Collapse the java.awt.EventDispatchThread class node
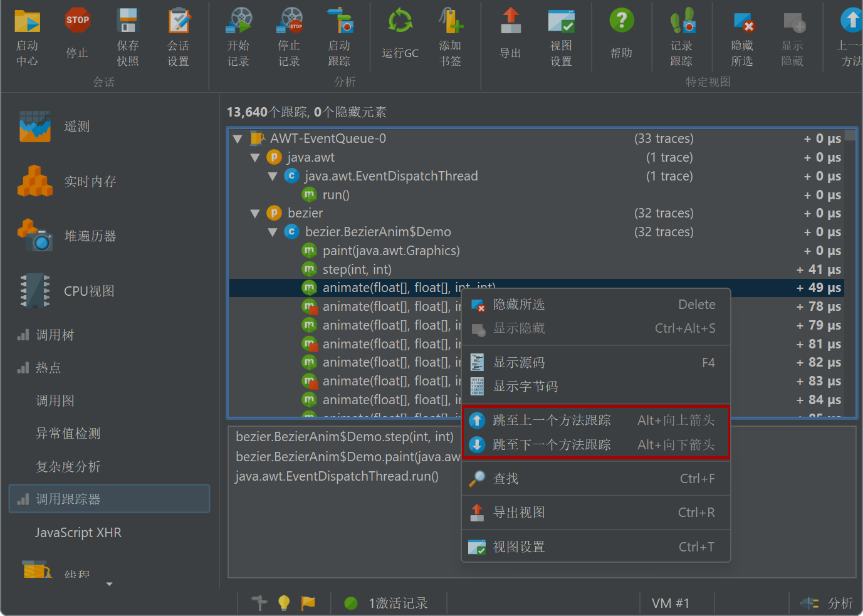This screenshot has width=863, height=616. pyautogui.click(x=273, y=177)
